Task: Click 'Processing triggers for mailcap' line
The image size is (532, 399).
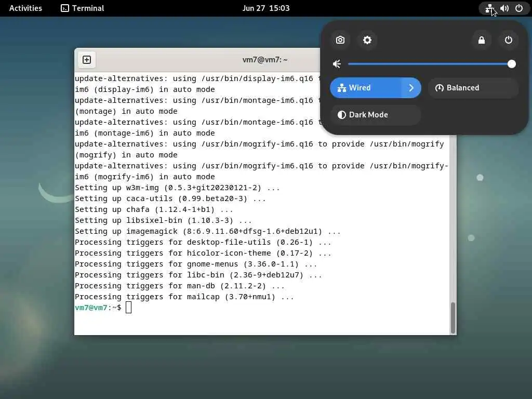Action: point(184,297)
